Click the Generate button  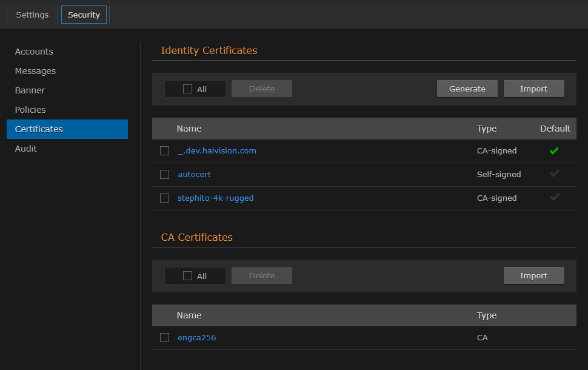467,88
